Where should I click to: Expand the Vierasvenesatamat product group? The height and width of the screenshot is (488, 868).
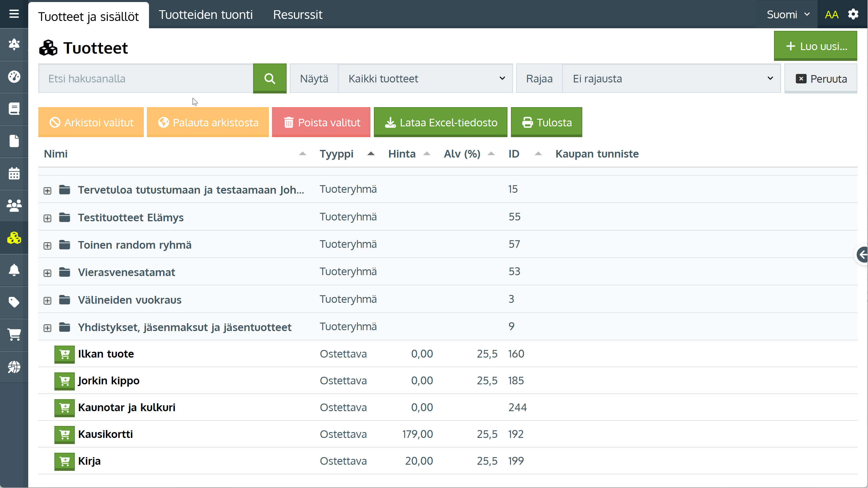[x=47, y=273]
